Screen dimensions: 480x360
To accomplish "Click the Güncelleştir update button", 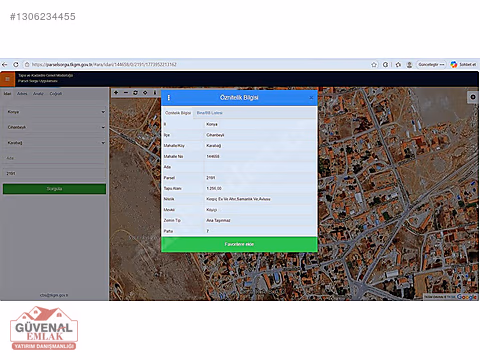I will [431, 64].
